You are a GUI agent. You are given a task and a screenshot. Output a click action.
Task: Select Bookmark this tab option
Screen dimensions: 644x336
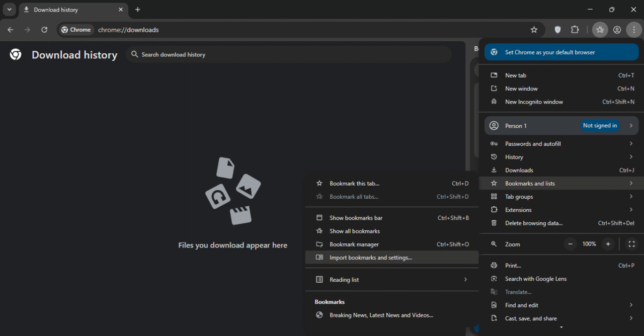click(392, 184)
